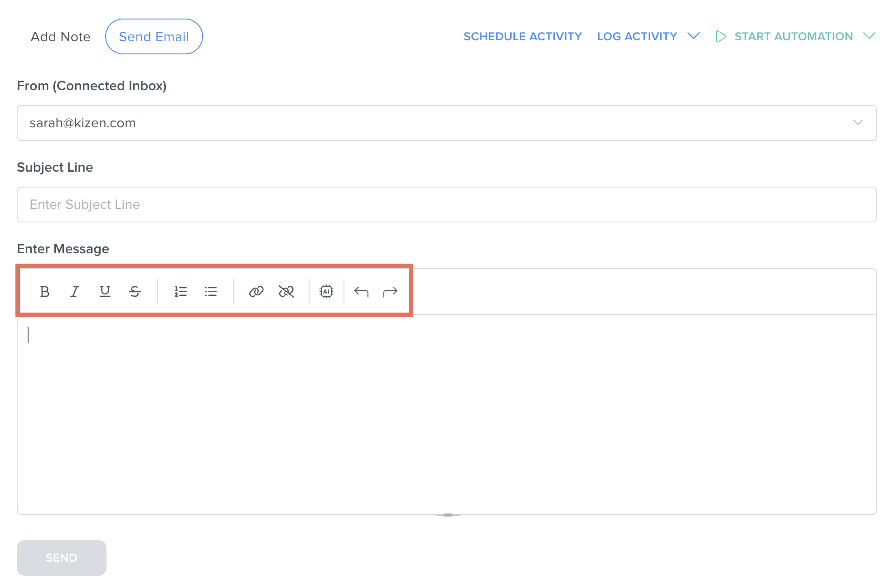Screen dimensions: 891x588
Task: Toggle bold formatting in message editor
Action: pos(44,291)
